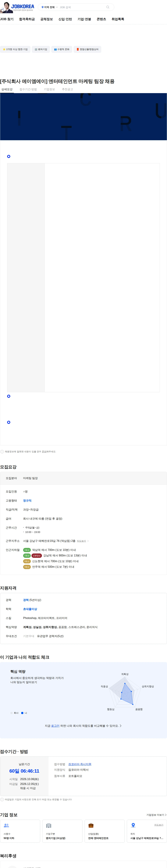Click the 로그인 link in 적합도 체크
Image resolution: width=167 pixels, height=868 pixels.
[x=55, y=726]
